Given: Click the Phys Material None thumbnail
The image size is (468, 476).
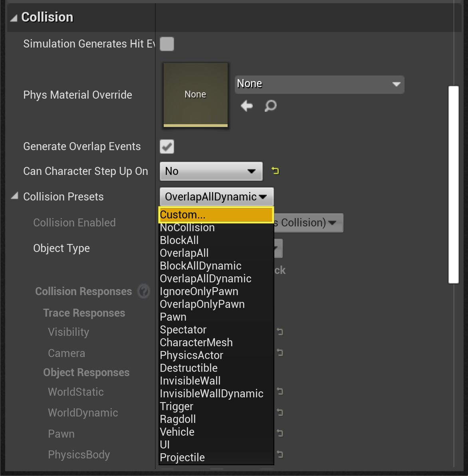Looking at the screenshot, I should 195,95.
